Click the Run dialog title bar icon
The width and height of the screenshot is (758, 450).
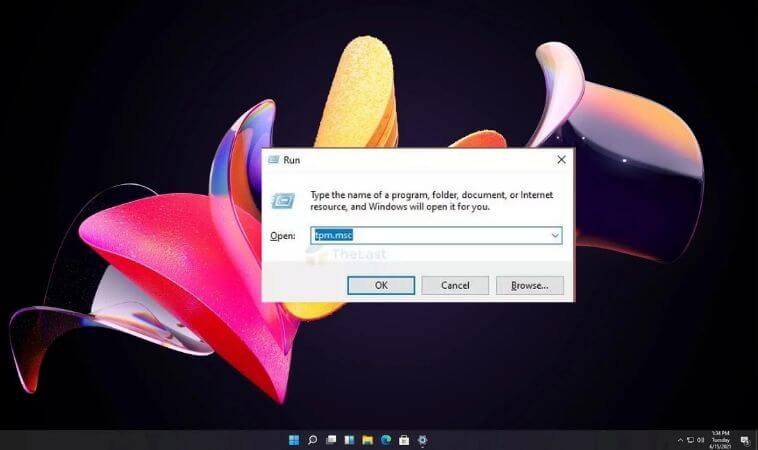click(x=273, y=159)
